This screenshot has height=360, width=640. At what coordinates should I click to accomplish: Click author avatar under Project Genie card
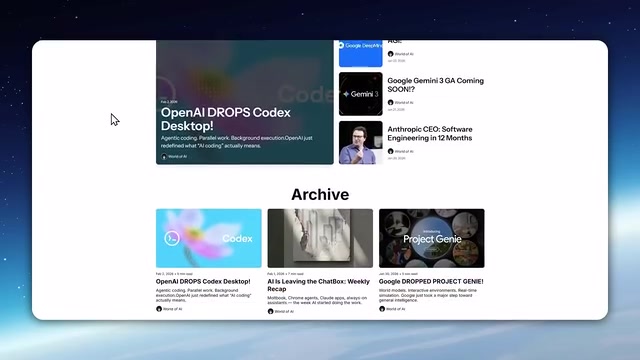click(x=382, y=309)
